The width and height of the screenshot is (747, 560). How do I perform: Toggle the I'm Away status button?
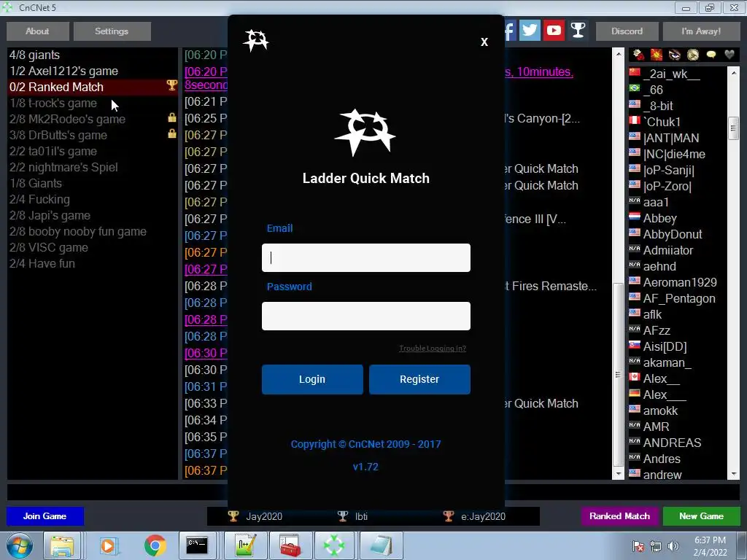coord(701,31)
